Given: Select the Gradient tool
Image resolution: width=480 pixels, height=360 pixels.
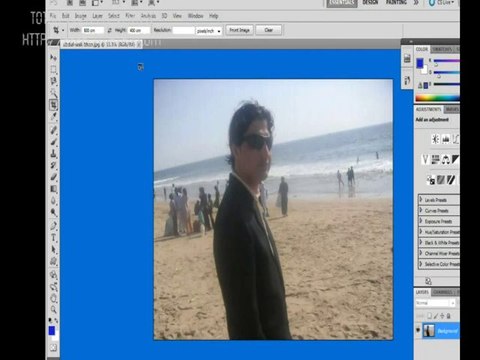Looking at the screenshot, I should click(53, 189).
